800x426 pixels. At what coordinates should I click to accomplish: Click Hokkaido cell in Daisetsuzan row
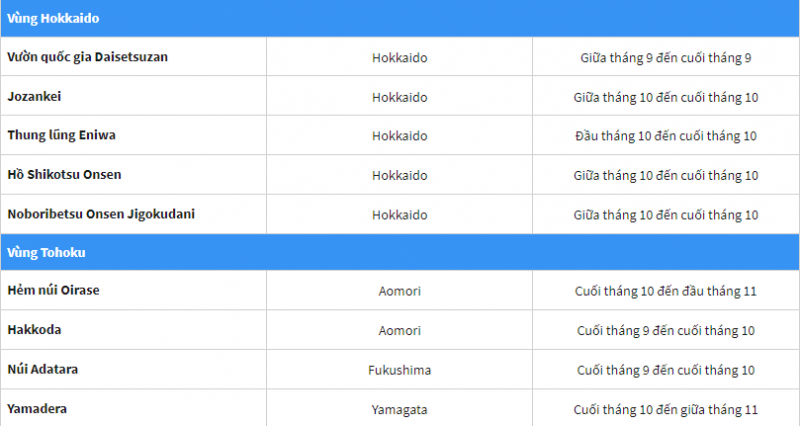click(x=399, y=58)
